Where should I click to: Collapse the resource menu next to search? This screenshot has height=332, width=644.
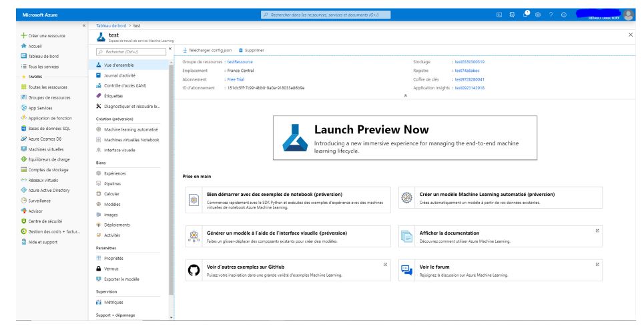point(170,49)
